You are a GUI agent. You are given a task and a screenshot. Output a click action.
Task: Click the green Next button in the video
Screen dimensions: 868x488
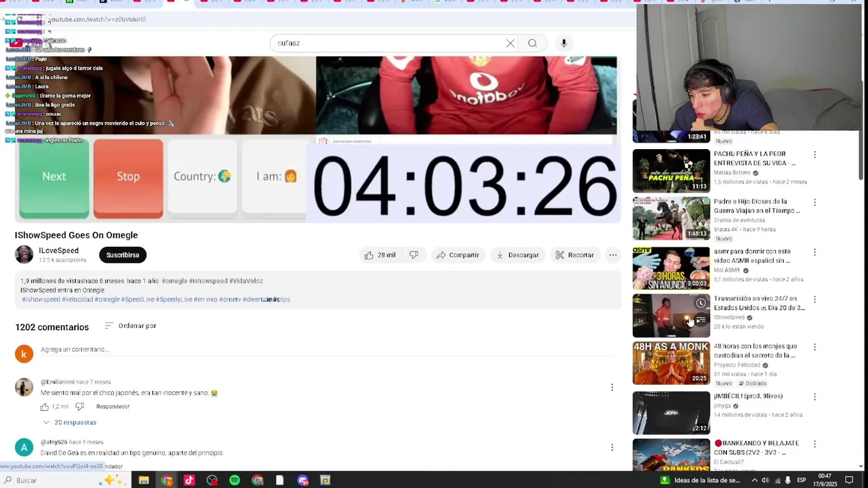pyautogui.click(x=54, y=178)
